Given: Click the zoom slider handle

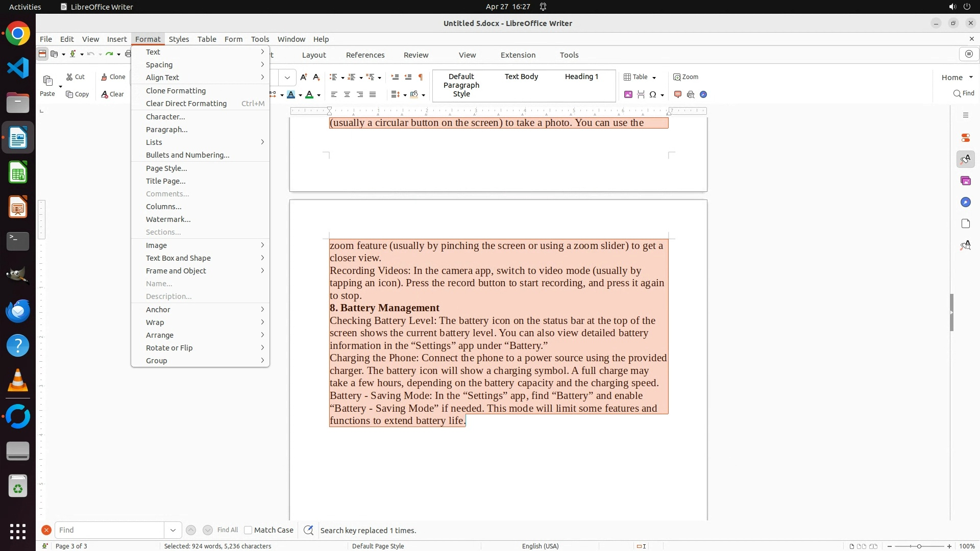Looking at the screenshot, I should click(x=919, y=546).
